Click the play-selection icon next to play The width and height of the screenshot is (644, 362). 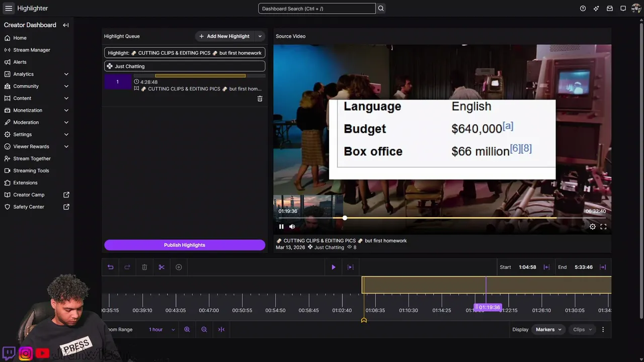point(351,267)
